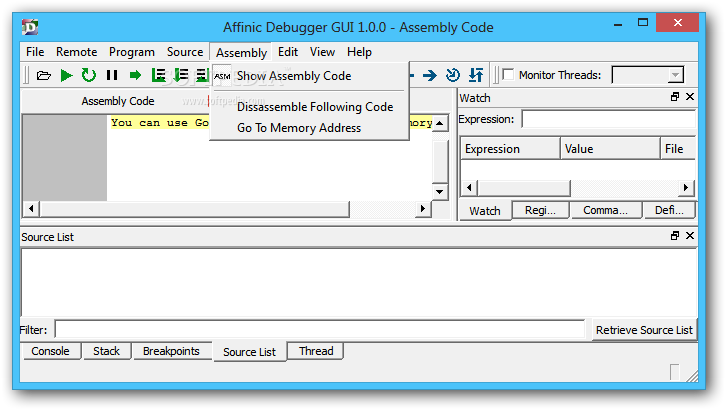Viewport: 726px width, 410px height.
Task: Click the Watch table horizontal scrollbar thumb
Action: 524,188
